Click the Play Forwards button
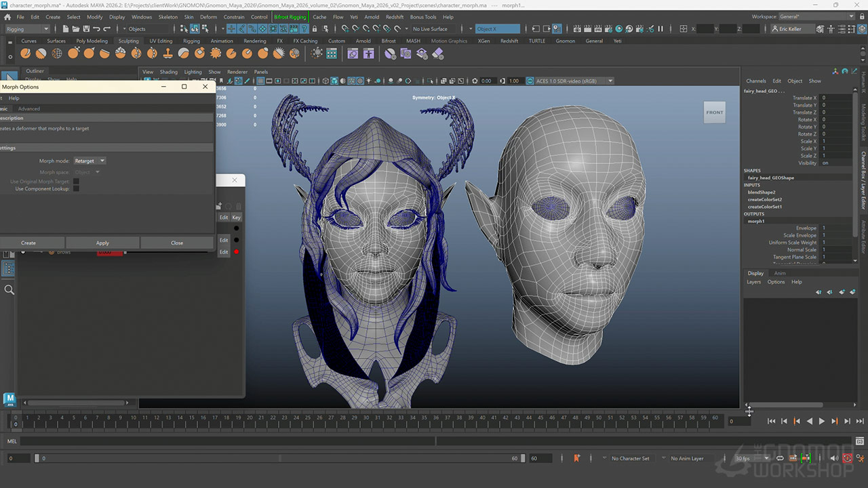Screen dimensions: 868x488 (822, 421)
